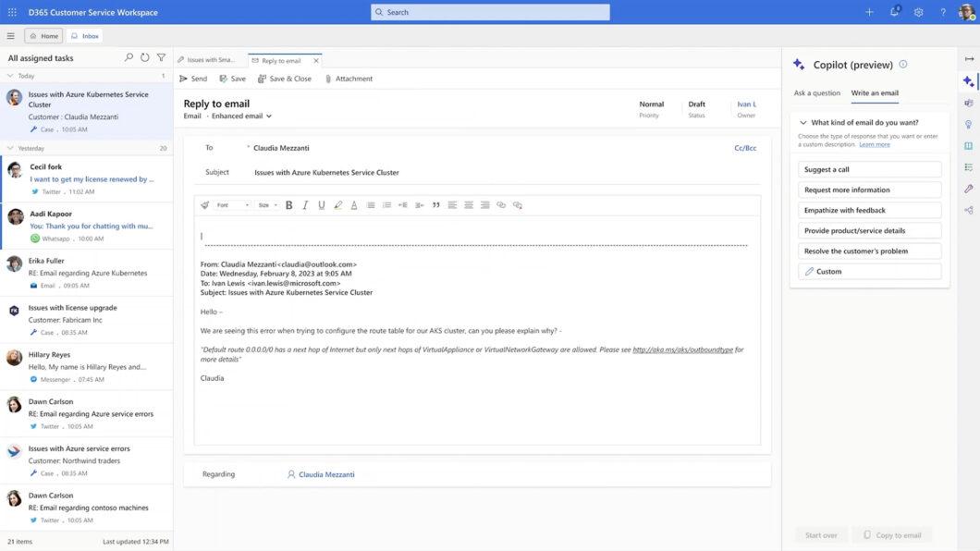Insert a bulleted list
Screen dimensions: 980x551
[371, 205]
